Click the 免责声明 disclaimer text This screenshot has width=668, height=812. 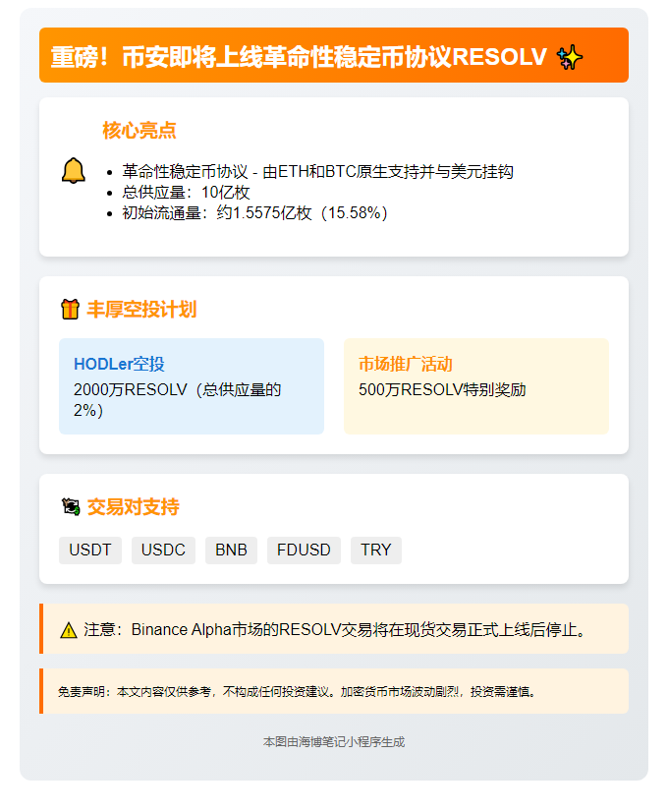pos(297,692)
